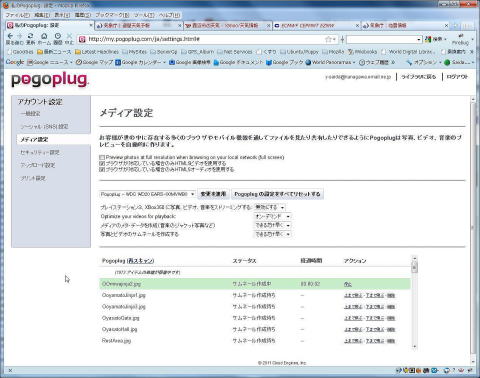480x378 pixels.
Task: Open the ファイル menu
Action: coord(17,15)
